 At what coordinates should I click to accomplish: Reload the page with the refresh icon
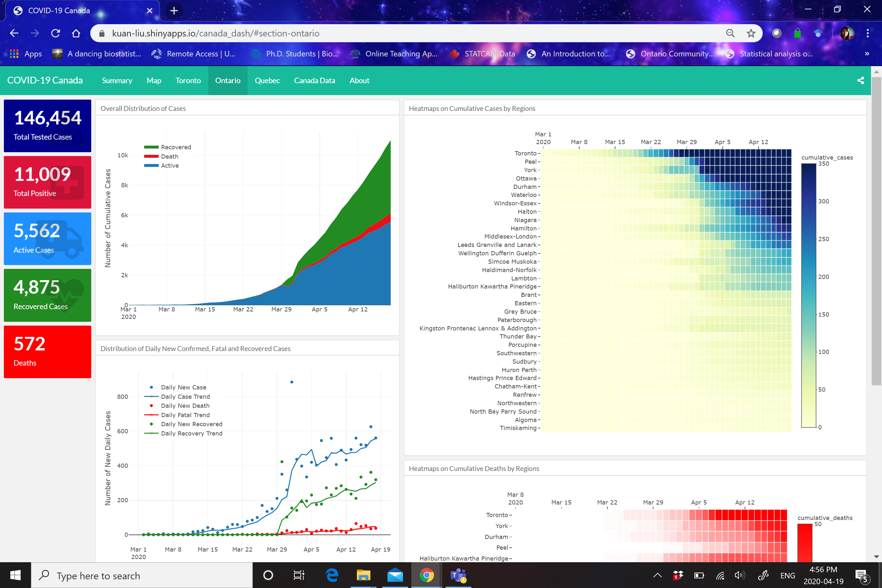(x=55, y=34)
